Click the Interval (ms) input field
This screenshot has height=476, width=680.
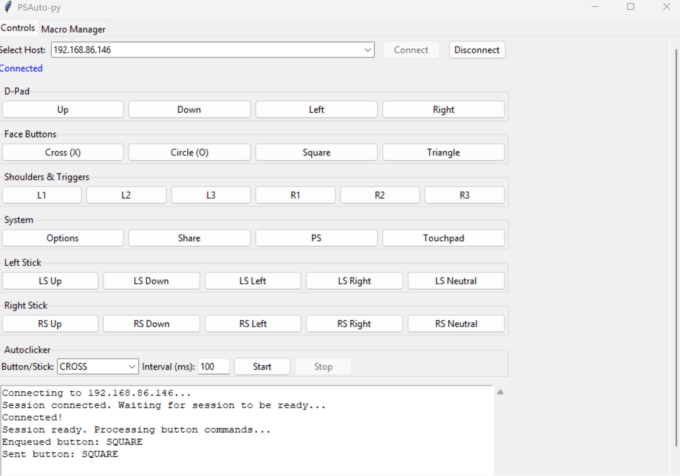(x=214, y=367)
